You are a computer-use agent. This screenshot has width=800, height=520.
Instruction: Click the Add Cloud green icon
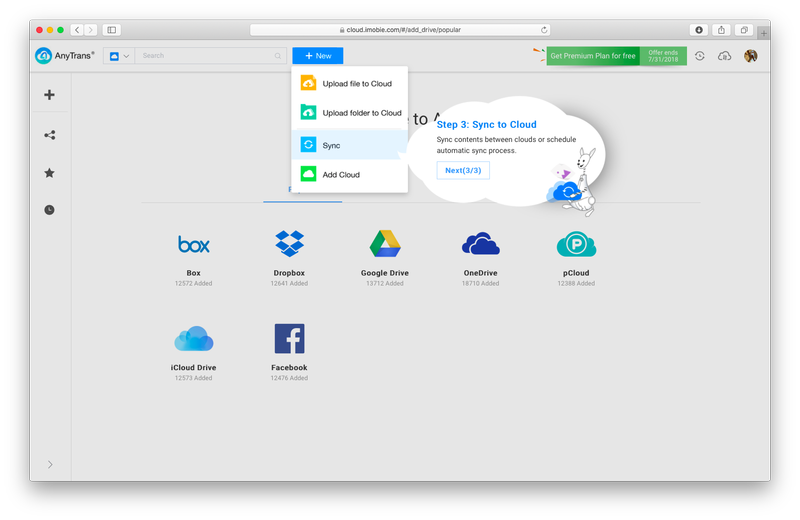click(308, 174)
